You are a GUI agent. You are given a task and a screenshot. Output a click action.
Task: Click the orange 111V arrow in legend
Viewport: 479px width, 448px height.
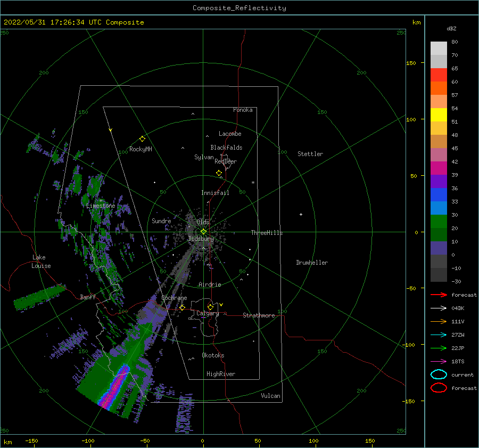(x=439, y=321)
